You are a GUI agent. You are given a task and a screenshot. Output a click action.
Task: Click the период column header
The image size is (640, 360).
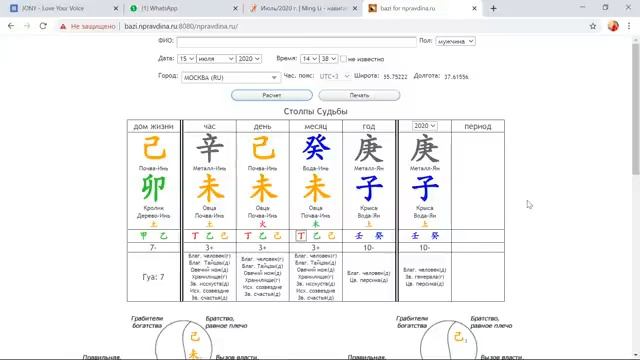tap(478, 127)
